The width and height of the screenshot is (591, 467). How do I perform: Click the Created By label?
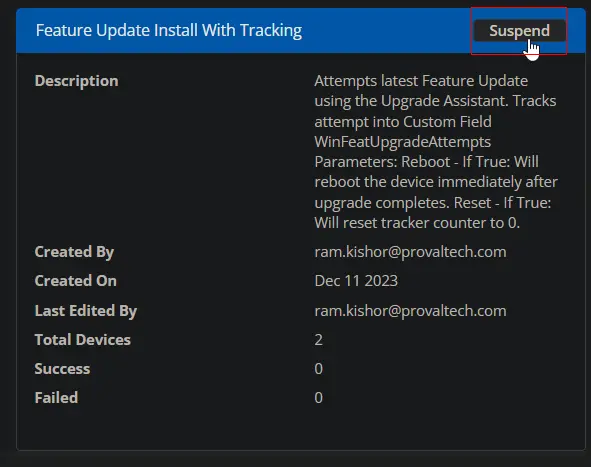tap(74, 252)
